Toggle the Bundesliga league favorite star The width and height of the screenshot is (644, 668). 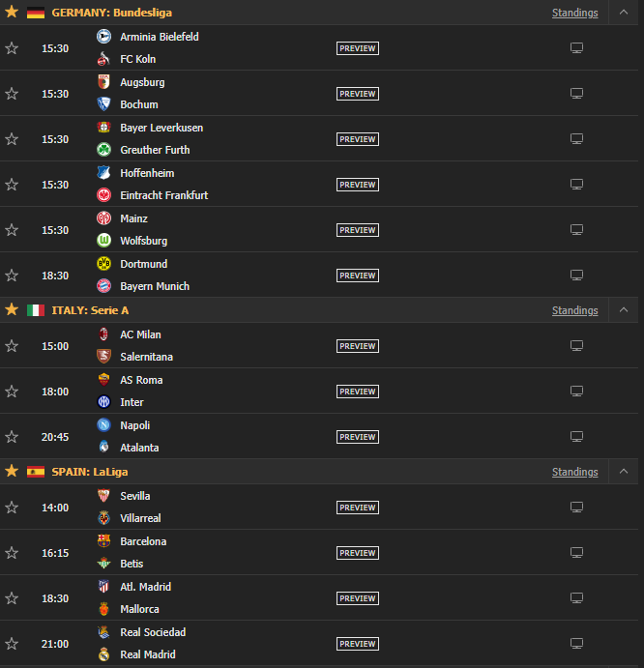point(12,13)
